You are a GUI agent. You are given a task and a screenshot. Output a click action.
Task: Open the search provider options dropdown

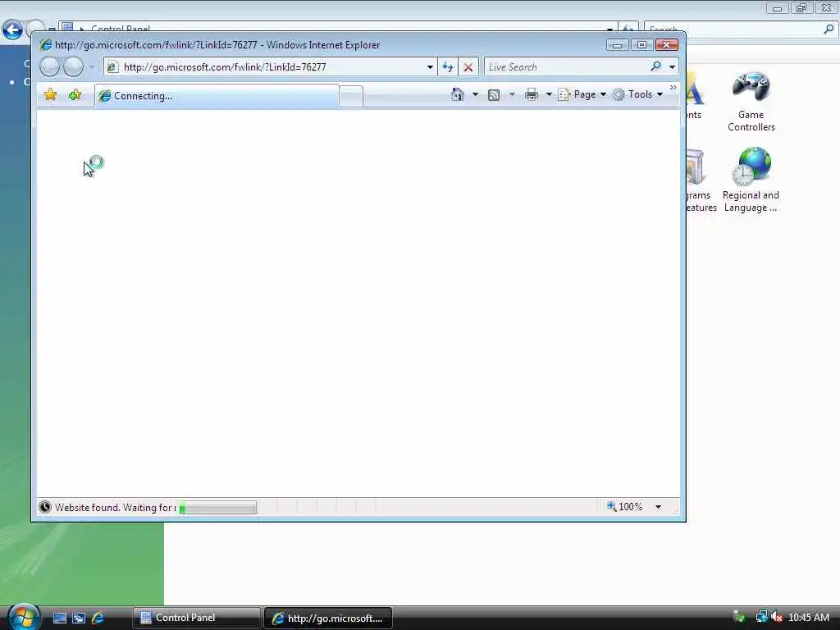(x=672, y=67)
